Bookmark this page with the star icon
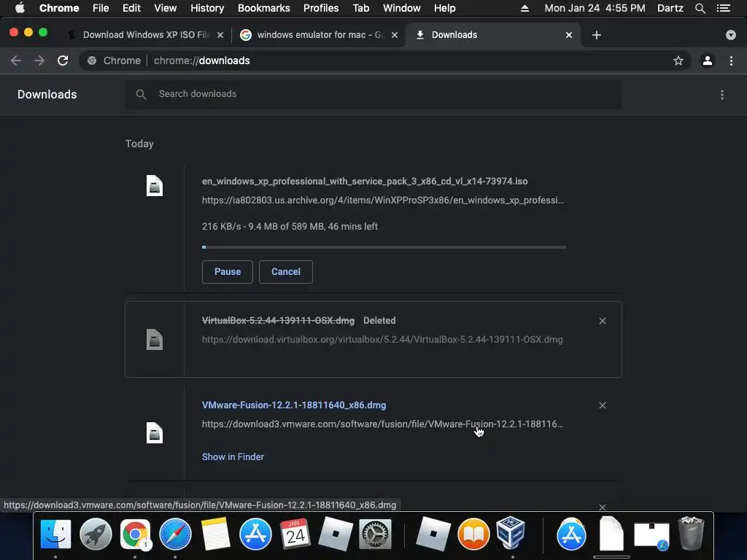Image resolution: width=747 pixels, height=560 pixels. [678, 61]
